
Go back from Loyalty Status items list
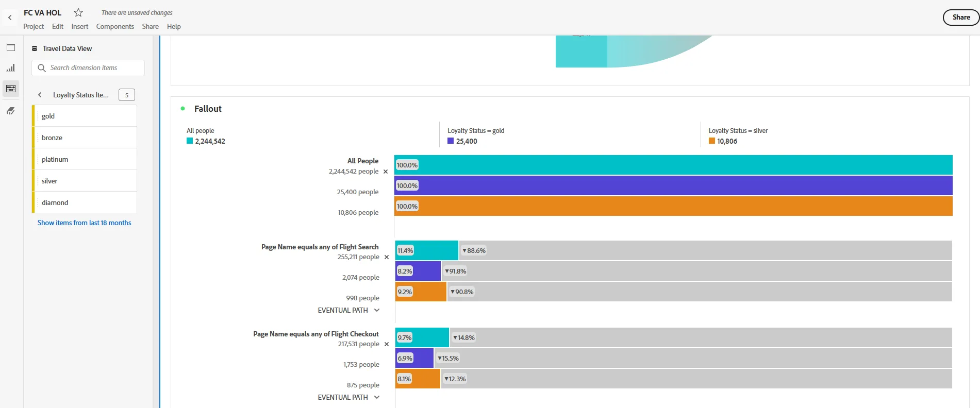tap(40, 95)
